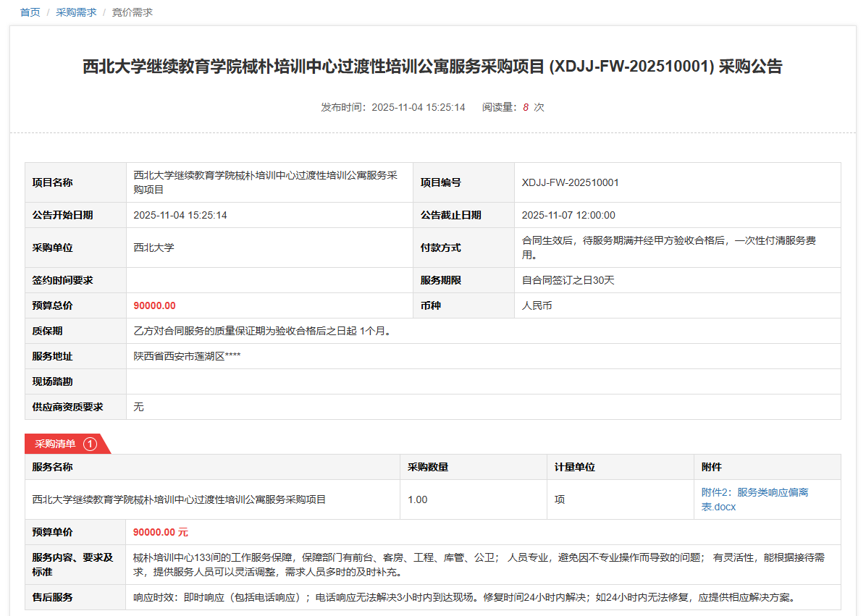
Task: Select the project number XDJJ-FW-202510001 cell
Action: point(570,182)
